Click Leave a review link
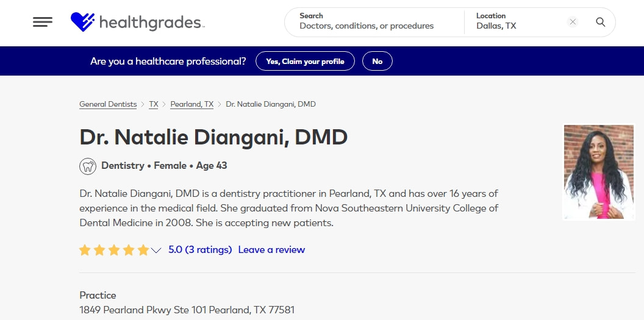 click(271, 249)
